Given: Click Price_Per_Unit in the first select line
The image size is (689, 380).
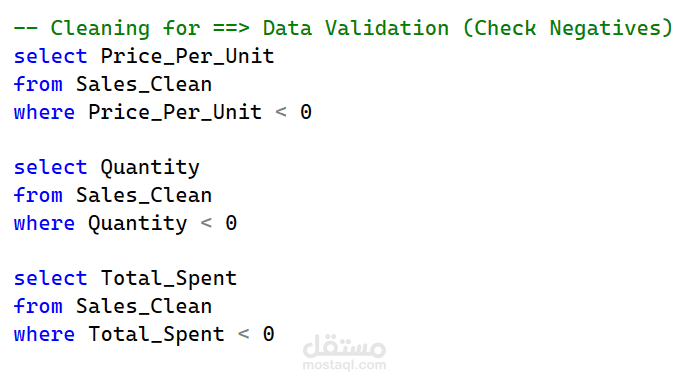Looking at the screenshot, I should (188, 57).
